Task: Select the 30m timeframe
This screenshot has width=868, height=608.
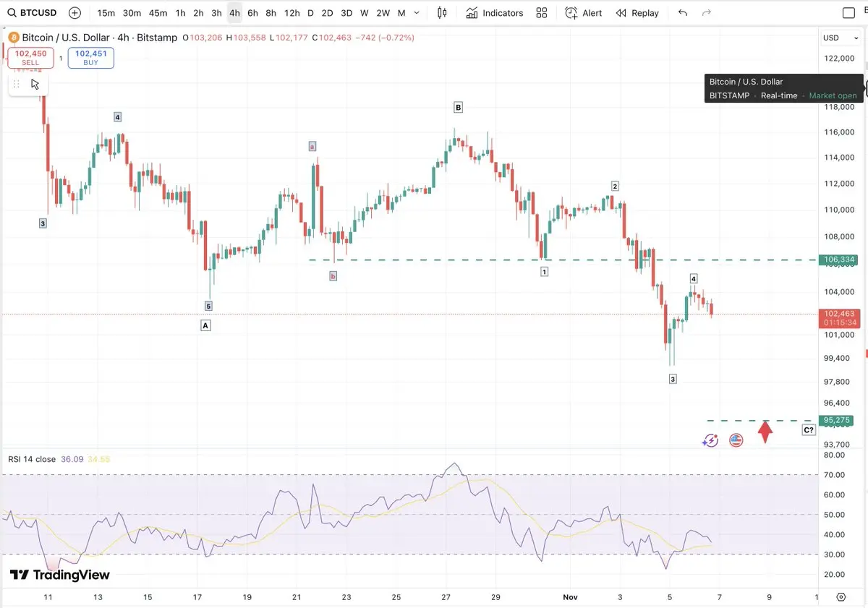Action: [x=132, y=13]
